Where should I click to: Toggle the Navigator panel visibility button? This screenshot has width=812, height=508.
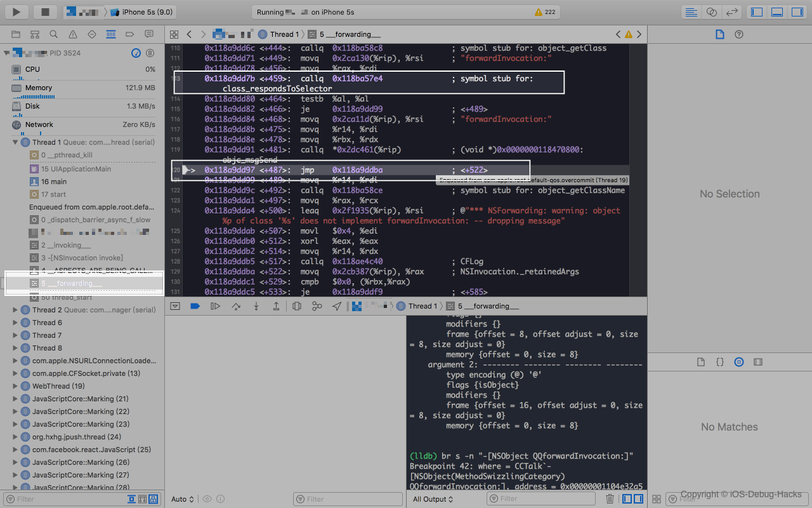[756, 11]
